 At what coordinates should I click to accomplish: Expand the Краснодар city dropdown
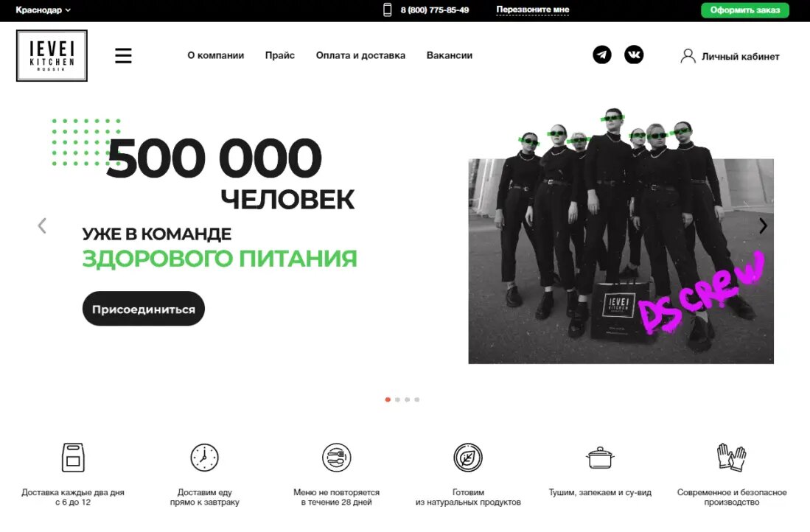point(43,10)
